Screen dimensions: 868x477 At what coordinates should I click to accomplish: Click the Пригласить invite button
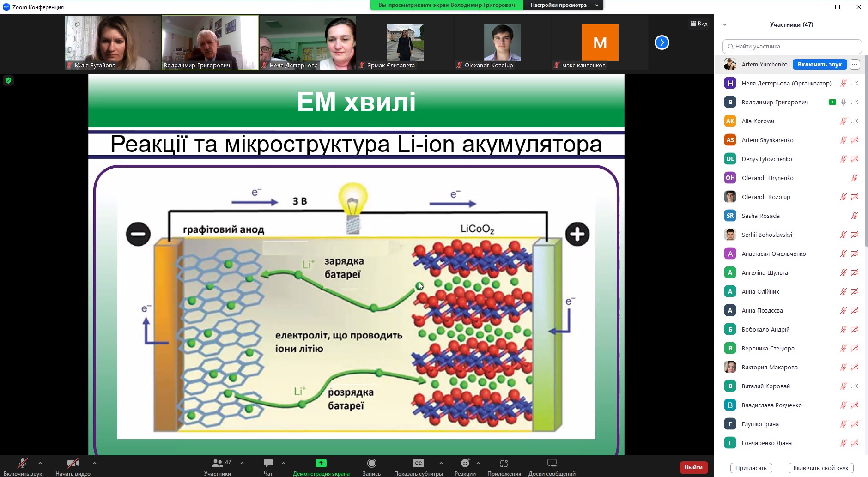[x=751, y=468]
